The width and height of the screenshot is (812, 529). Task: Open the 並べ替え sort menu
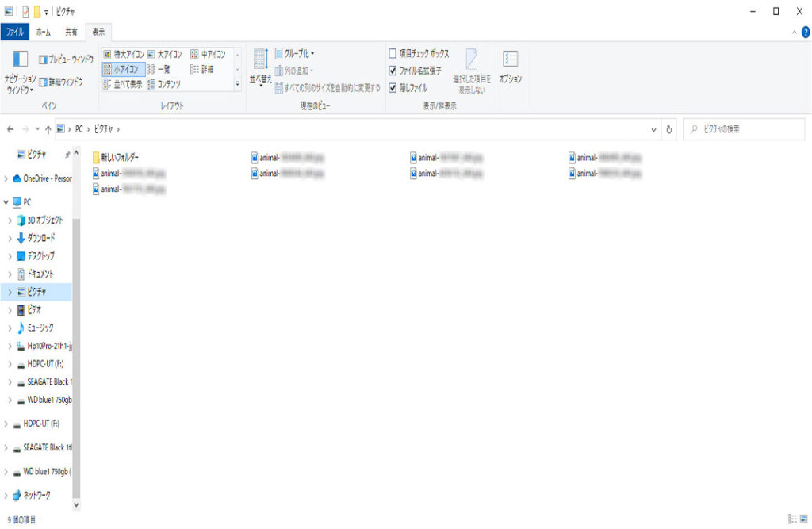point(260,70)
